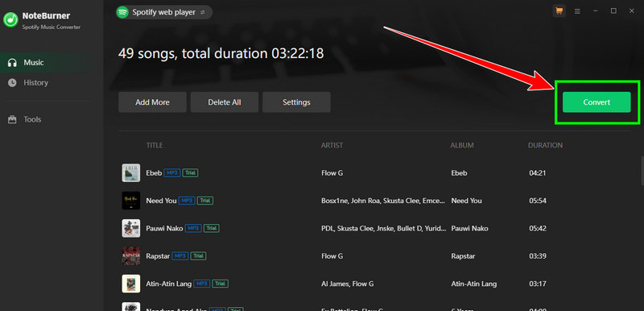This screenshot has width=644, height=311.
Task: Click the Spotify logo icon
Action: coord(122,12)
